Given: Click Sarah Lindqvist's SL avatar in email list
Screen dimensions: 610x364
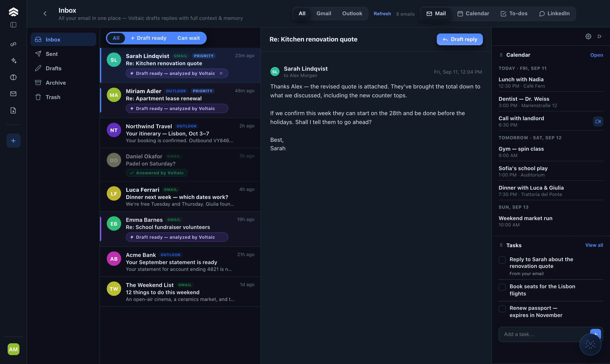Looking at the screenshot, I should [114, 60].
